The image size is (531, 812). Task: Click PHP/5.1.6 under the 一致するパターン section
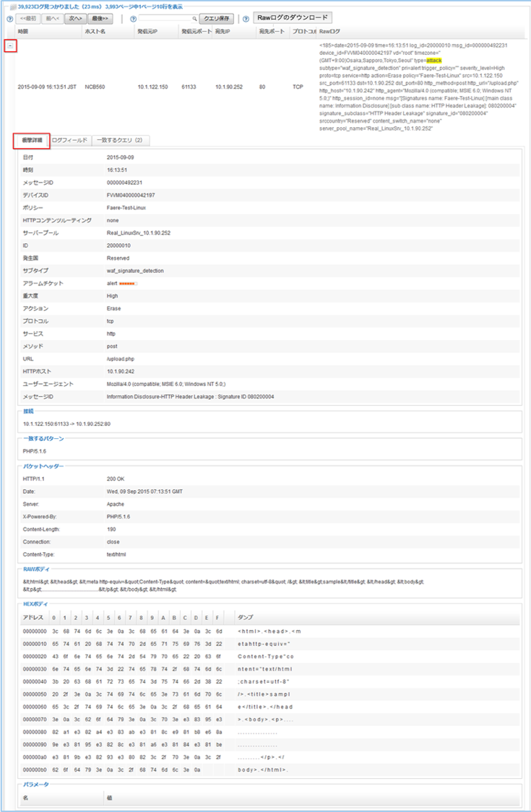[35, 451]
